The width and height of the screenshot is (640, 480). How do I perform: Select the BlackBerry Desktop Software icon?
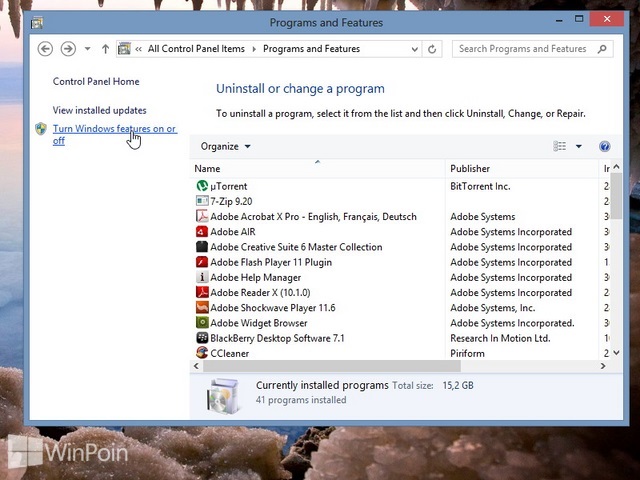pos(202,338)
